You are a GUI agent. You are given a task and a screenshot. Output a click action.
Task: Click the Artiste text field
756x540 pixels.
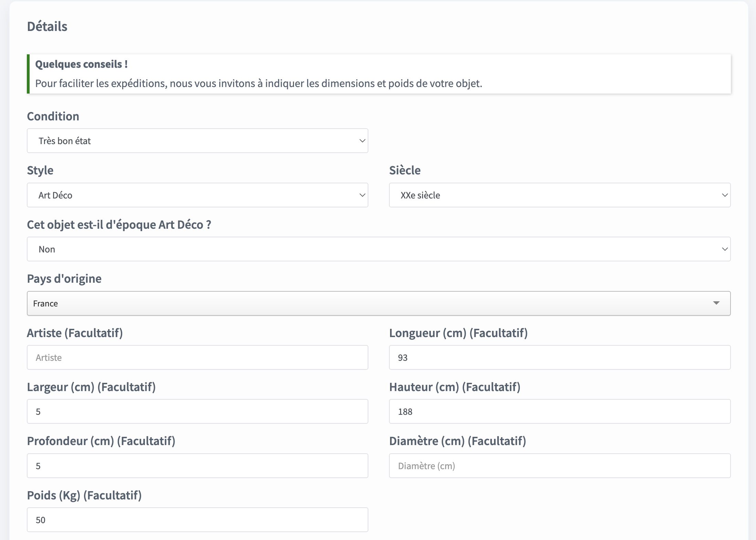197,357
